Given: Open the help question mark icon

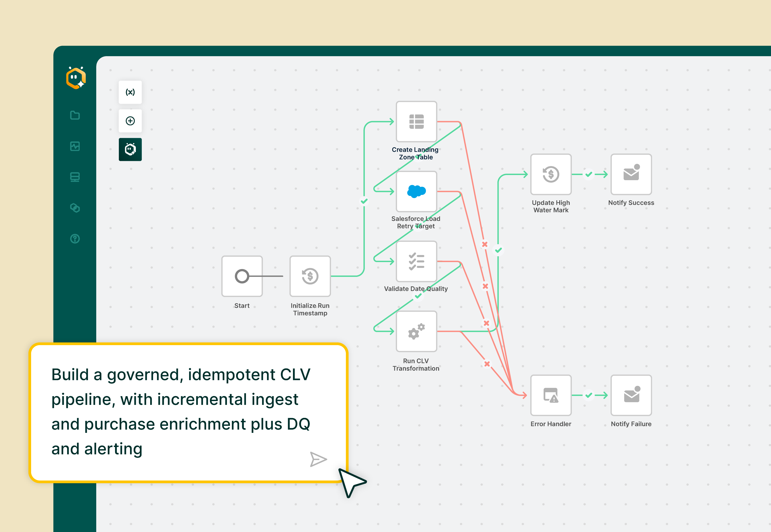Looking at the screenshot, I should point(75,239).
